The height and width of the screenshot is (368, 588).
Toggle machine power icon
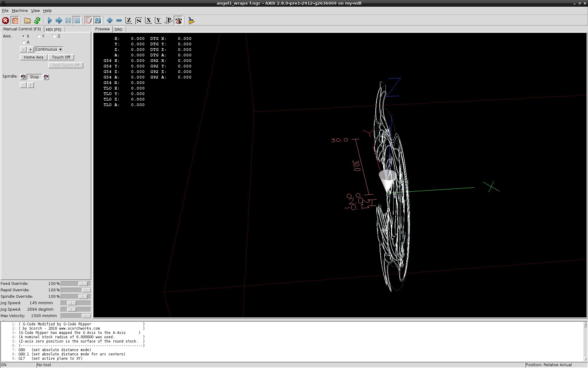(x=15, y=21)
